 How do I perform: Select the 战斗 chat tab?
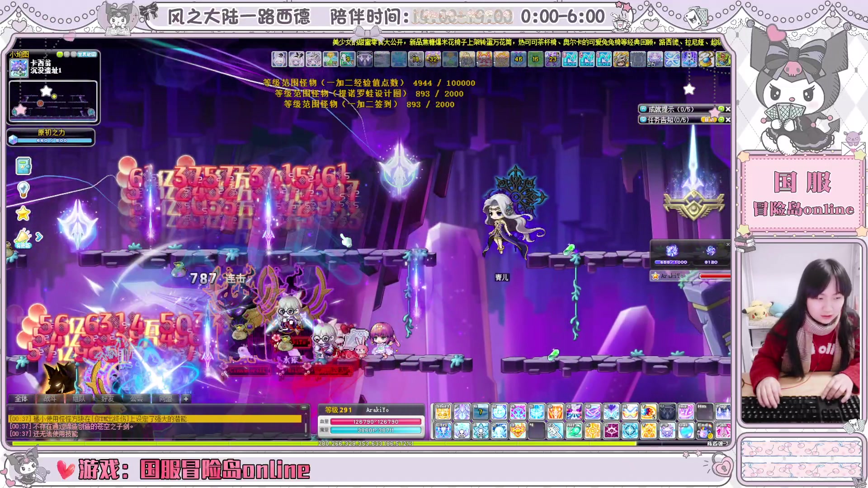pyautogui.click(x=50, y=399)
